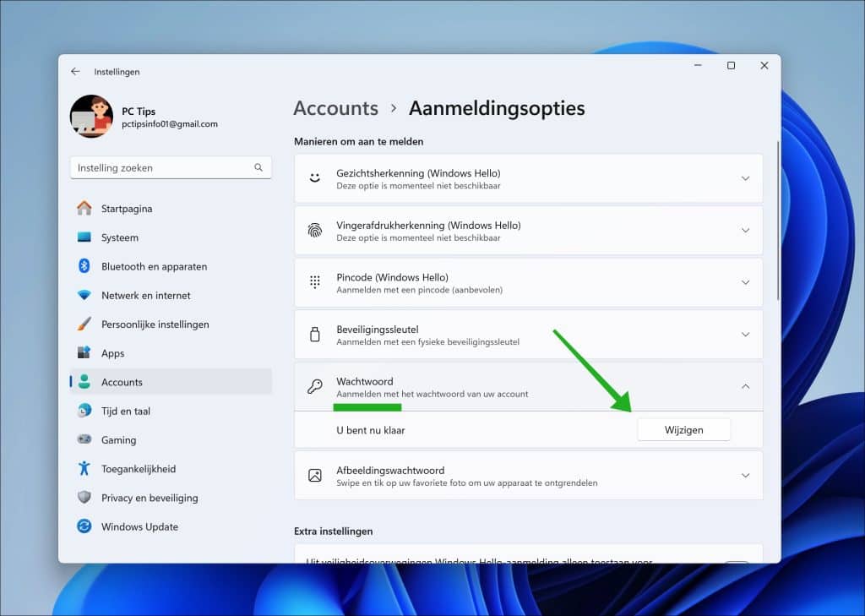Screen dimensions: 865x616
Task: Expand Pincode (Windows Hello) chevron
Action: 745,282
